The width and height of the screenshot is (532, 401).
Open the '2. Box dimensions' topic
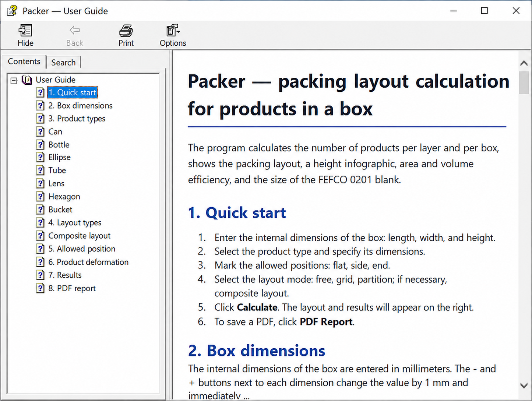[81, 106]
